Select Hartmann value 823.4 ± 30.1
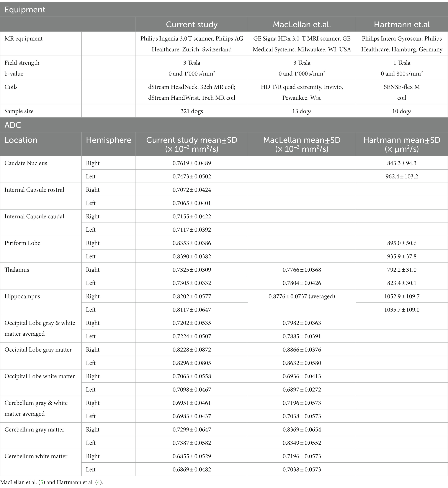Image resolution: width=448 pixels, height=488 pixels. tap(402, 283)
